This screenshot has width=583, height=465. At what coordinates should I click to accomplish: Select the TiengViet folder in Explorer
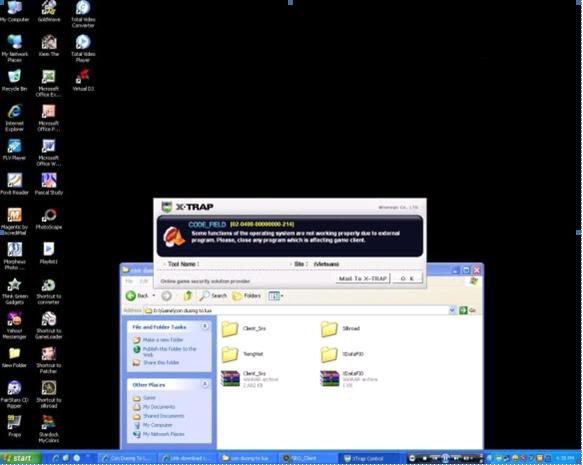click(243, 354)
